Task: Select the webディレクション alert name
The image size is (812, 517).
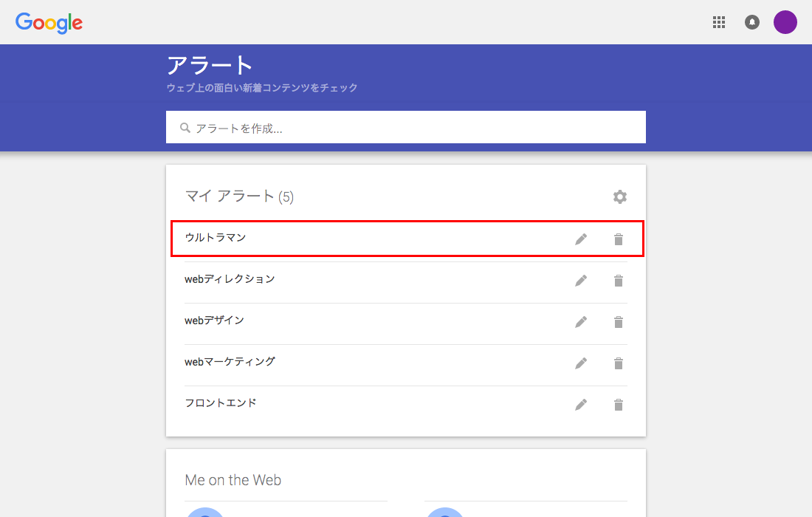Action: [230, 278]
